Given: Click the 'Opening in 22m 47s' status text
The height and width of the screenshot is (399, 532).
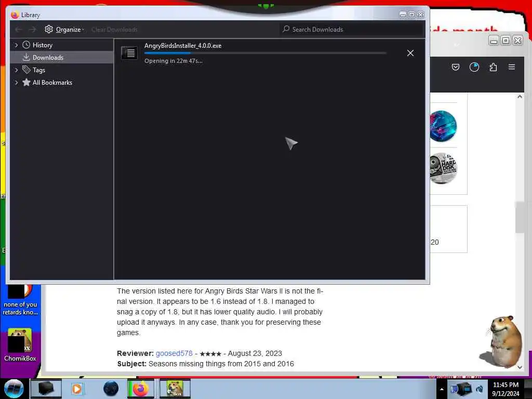Looking at the screenshot, I should click(174, 61).
